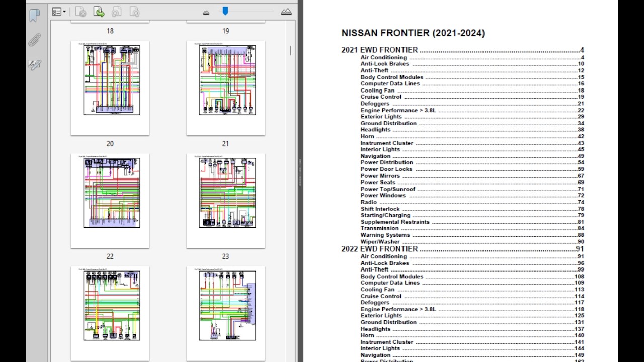Go to Power Top/Sunroof page 71

pos(472,189)
